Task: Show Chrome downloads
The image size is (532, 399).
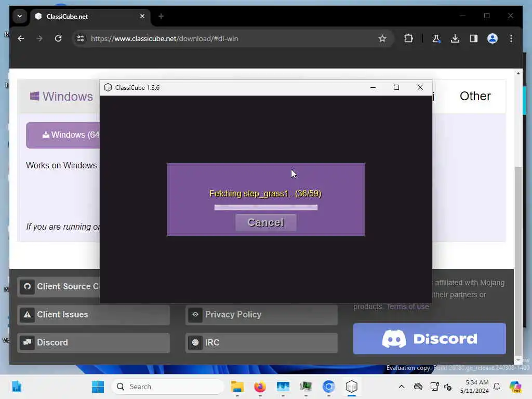Action: 455,38
